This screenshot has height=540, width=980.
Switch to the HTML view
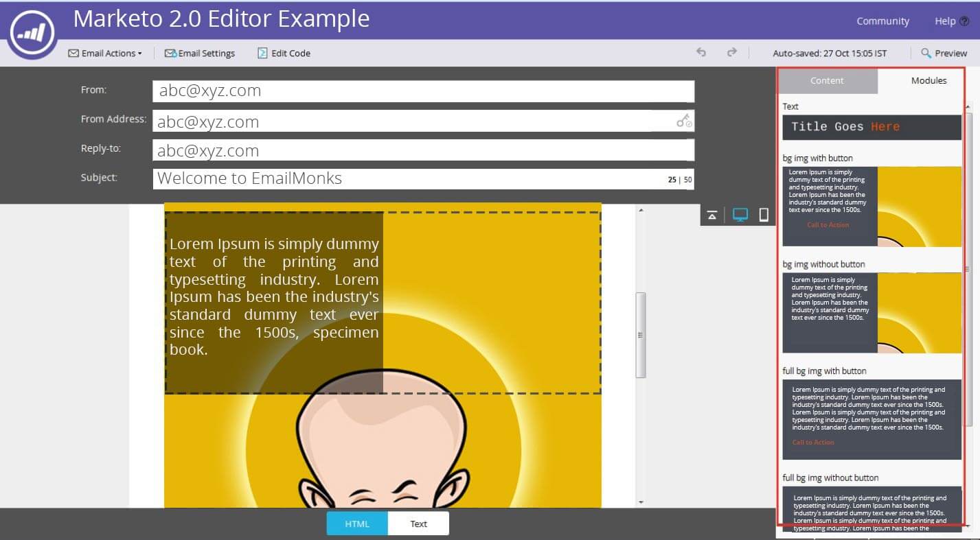pos(357,524)
